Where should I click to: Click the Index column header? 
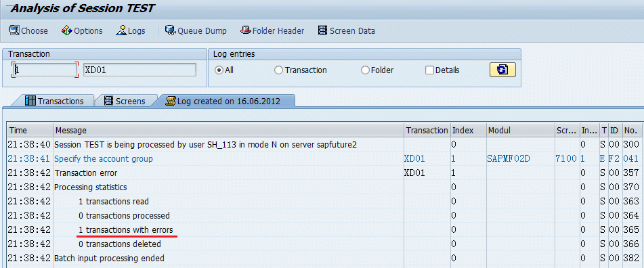(x=468, y=130)
